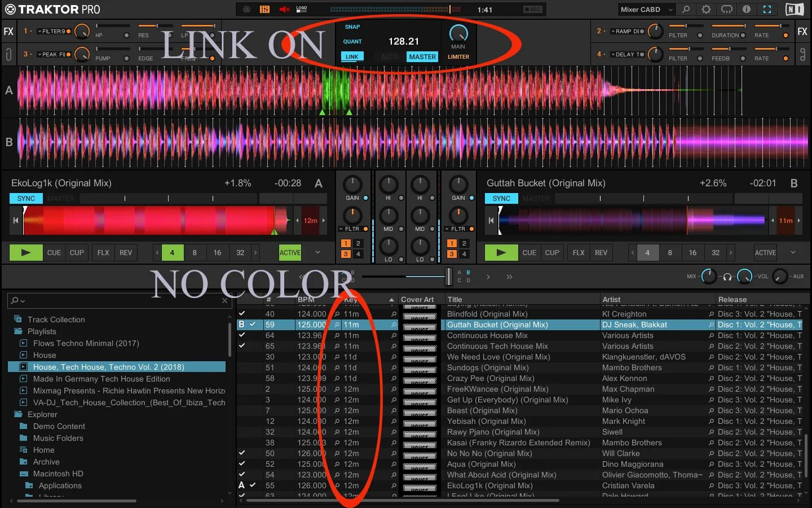Open the browser search options dropdown
Screen dimensions: 812x508
tap(18, 300)
